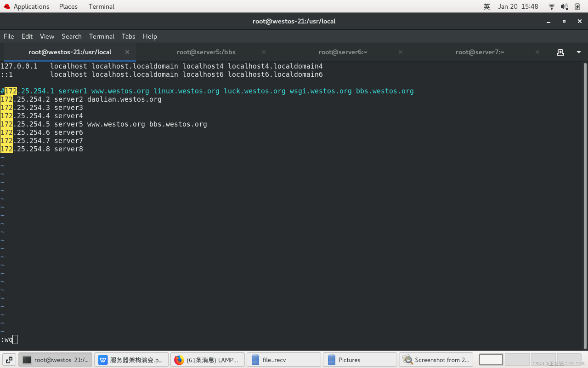Open the Help menu
588x368 pixels.
(x=150, y=36)
